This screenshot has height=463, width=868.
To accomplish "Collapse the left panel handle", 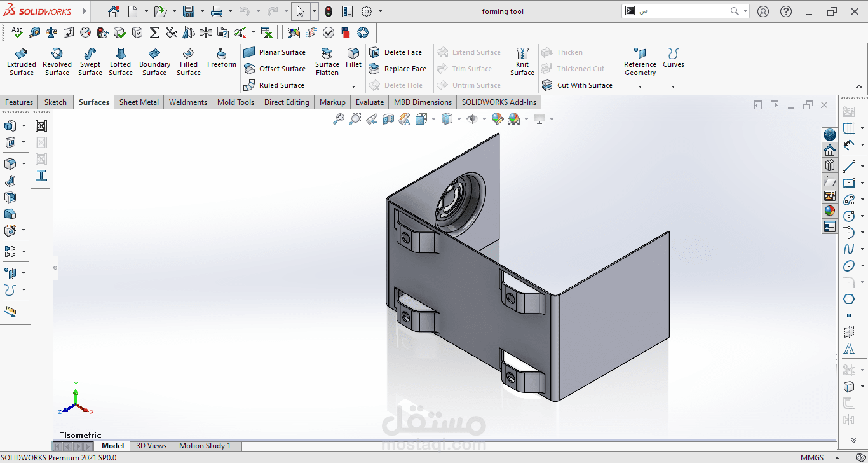I will tap(55, 268).
